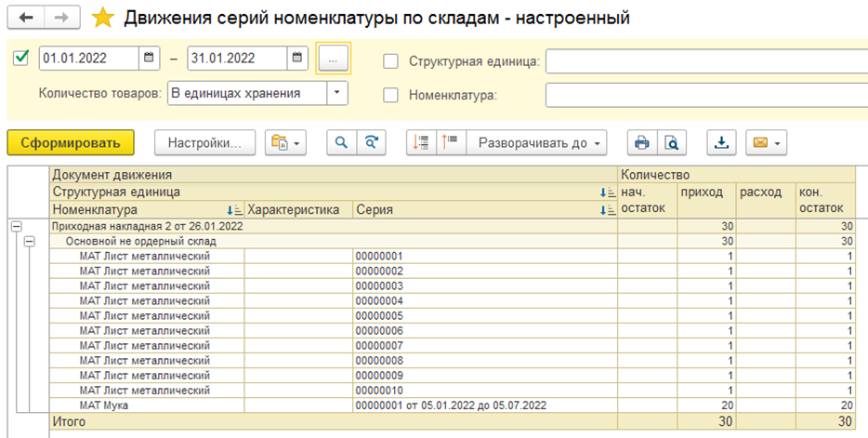Image resolution: width=868 pixels, height=438 pixels.
Task: Open the calendar for end date 31.01.2022
Action: pos(296,58)
